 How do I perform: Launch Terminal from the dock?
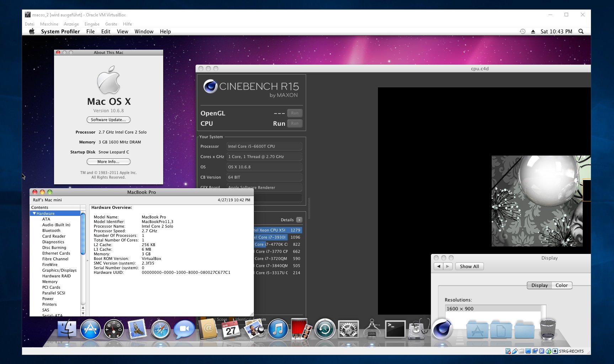click(x=395, y=330)
